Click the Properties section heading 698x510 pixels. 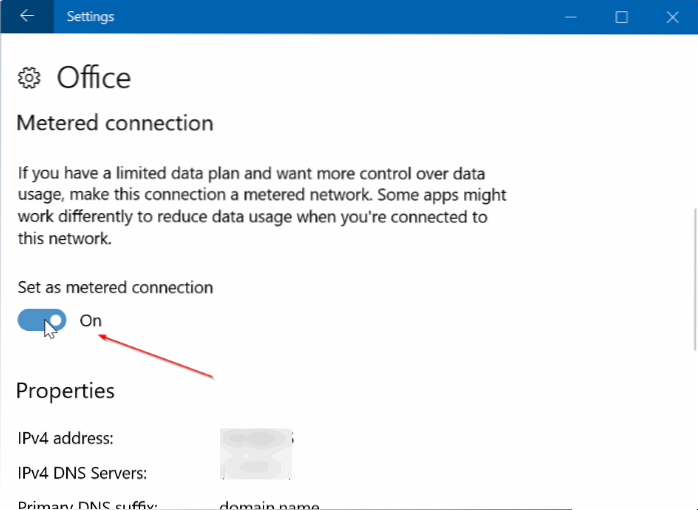(65, 390)
